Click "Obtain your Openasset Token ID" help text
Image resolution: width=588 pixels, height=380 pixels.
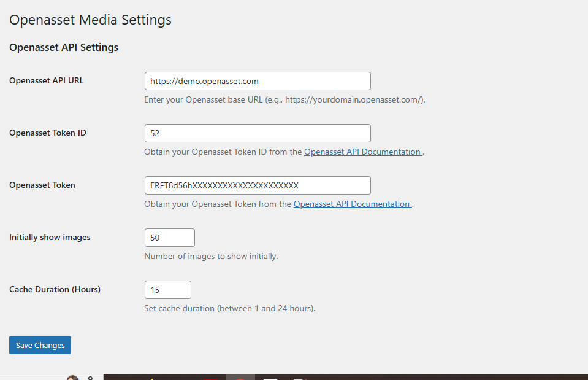pos(223,152)
